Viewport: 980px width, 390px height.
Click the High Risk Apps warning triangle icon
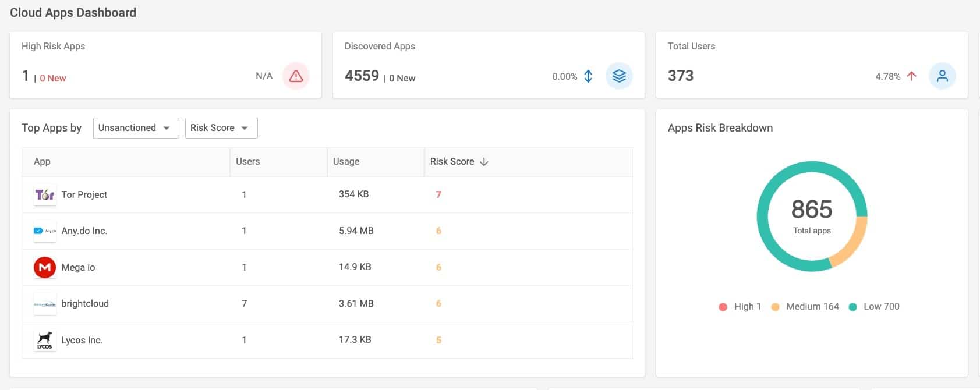[296, 76]
